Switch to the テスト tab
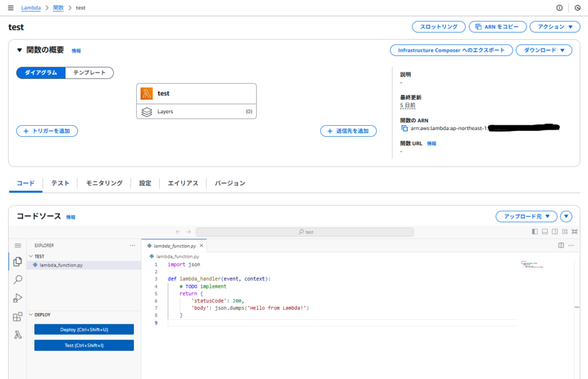 pos(60,183)
